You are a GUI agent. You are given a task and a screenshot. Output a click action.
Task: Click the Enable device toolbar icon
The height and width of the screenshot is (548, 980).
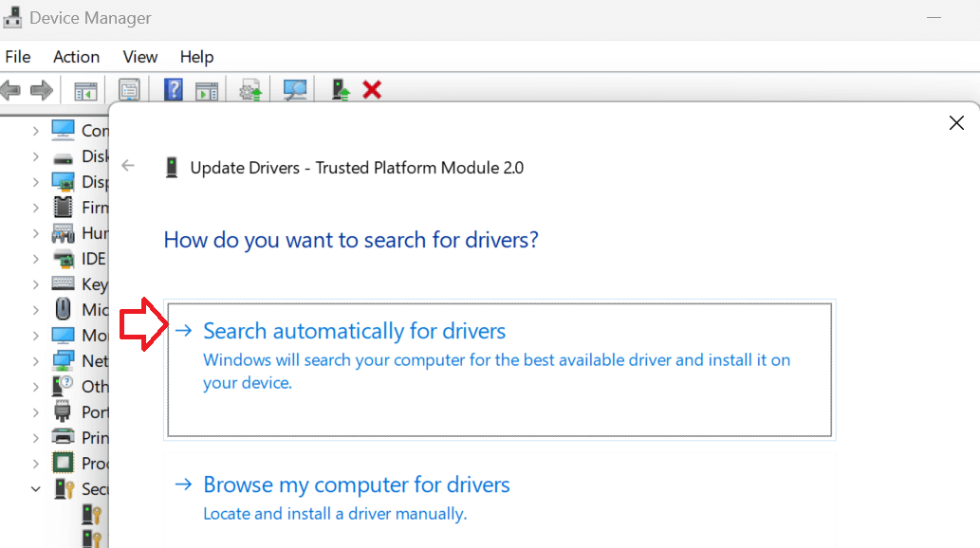[x=341, y=90]
